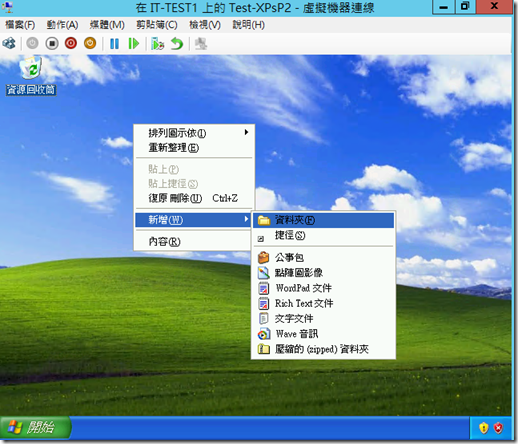Choose 重新整理(E) in context menu
The image size is (518, 444).
194,148
